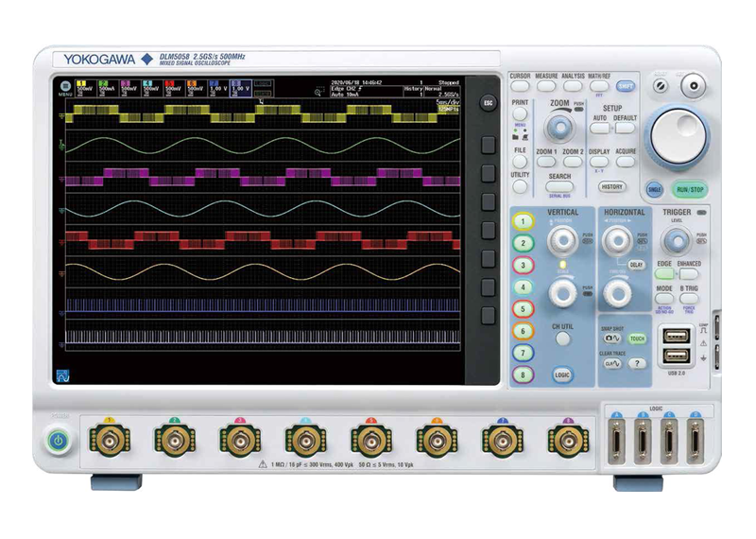Push the question mark help button

click(x=637, y=363)
